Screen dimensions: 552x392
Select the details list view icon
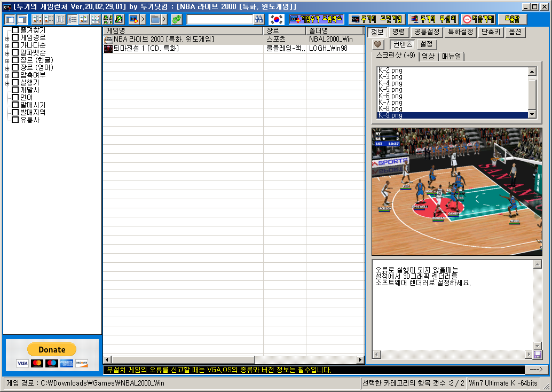(x=72, y=19)
